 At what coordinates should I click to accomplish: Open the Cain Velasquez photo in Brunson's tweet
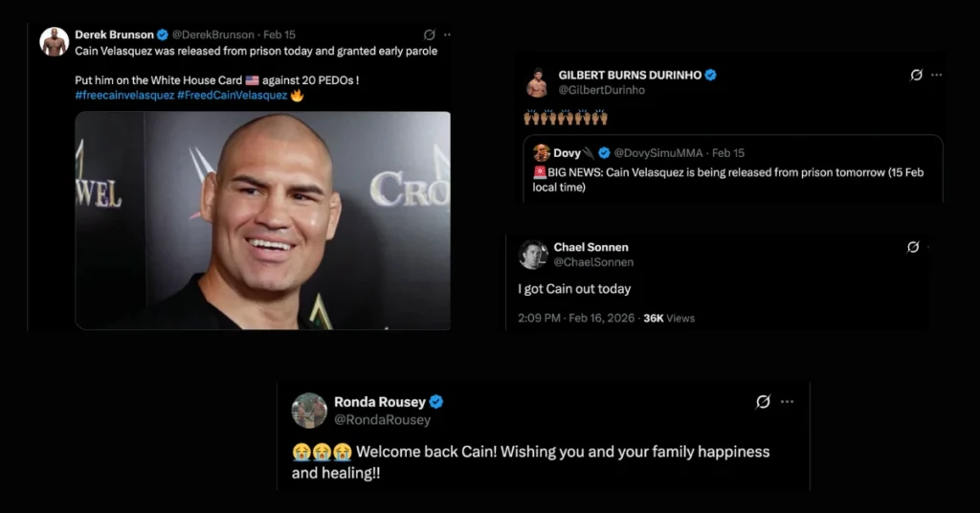pos(262,220)
